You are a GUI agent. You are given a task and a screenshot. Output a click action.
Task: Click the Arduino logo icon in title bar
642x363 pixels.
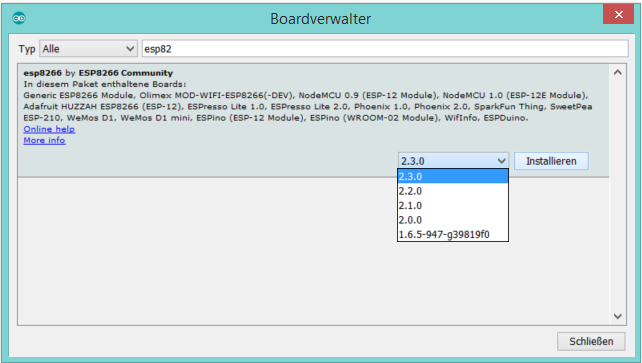coord(19,18)
